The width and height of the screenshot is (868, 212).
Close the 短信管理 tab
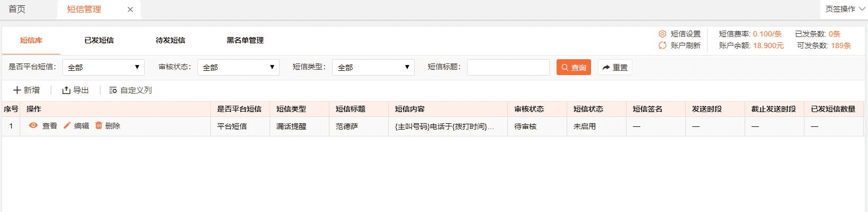(x=130, y=10)
